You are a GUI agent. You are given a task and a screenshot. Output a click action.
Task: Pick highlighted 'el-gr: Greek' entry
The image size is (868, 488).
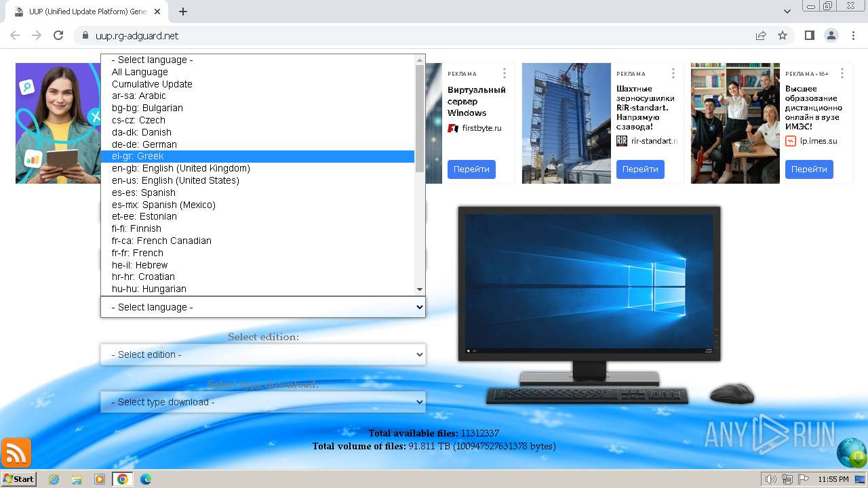[258, 156]
